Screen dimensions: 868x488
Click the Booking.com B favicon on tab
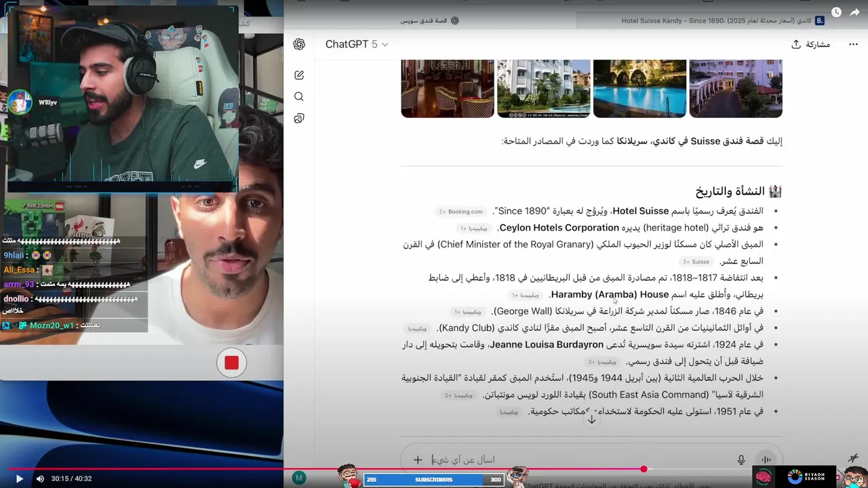pyautogui.click(x=820, y=21)
